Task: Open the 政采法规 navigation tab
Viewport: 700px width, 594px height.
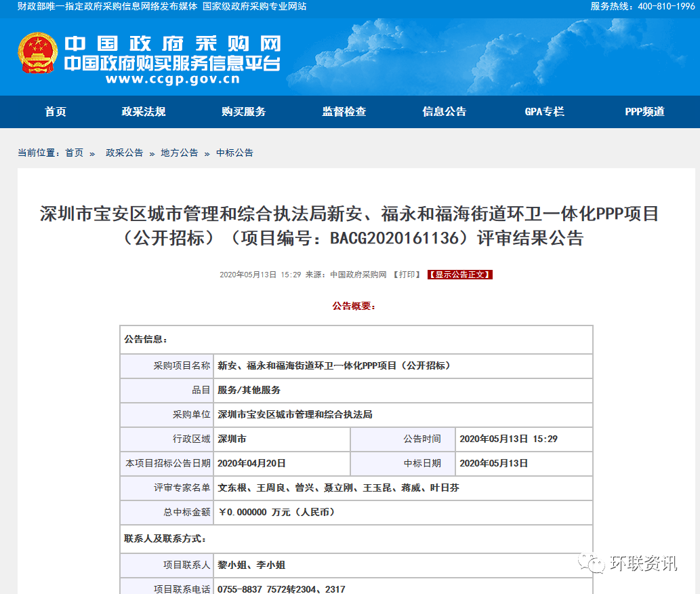Action: [x=144, y=112]
